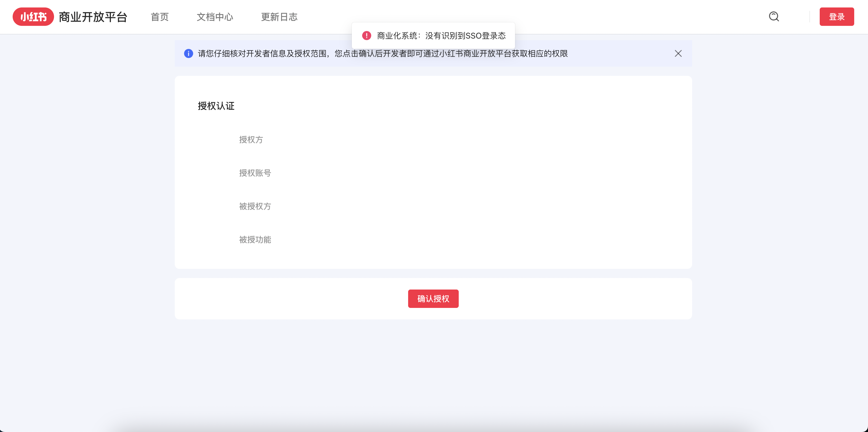The width and height of the screenshot is (868, 432).
Task: Open the 文档中心 page
Action: point(215,17)
